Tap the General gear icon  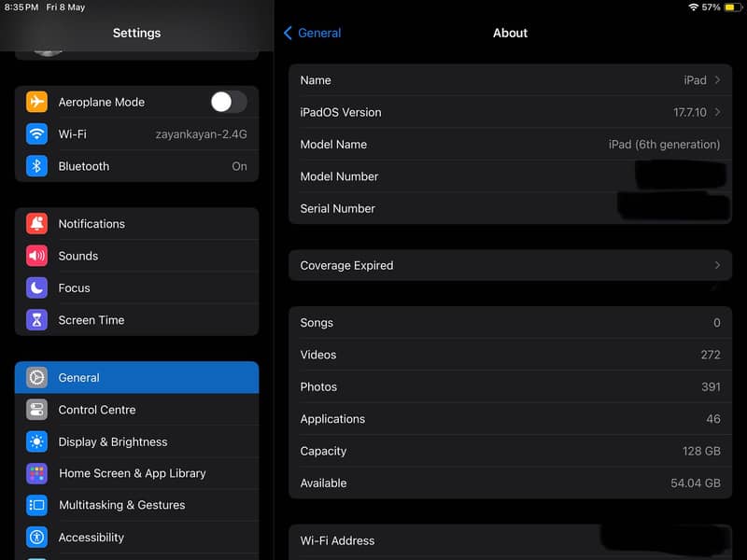(36, 378)
